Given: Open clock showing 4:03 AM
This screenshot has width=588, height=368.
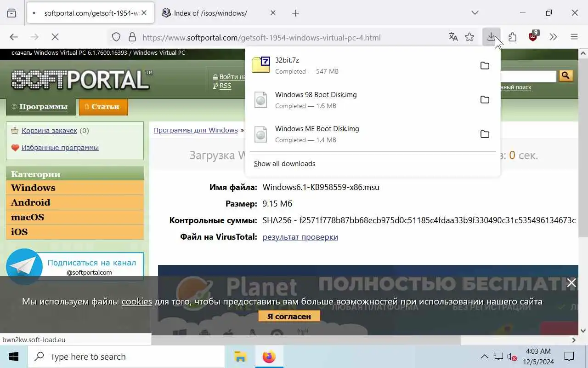Looking at the screenshot, I should tap(538, 356).
